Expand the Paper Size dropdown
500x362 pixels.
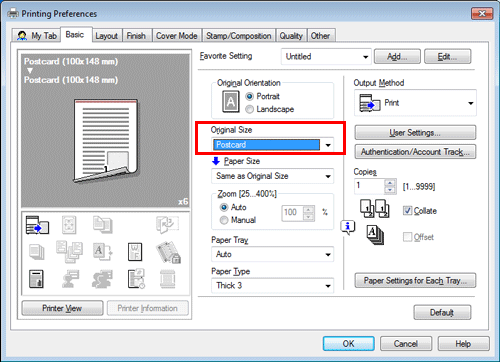(x=273, y=176)
